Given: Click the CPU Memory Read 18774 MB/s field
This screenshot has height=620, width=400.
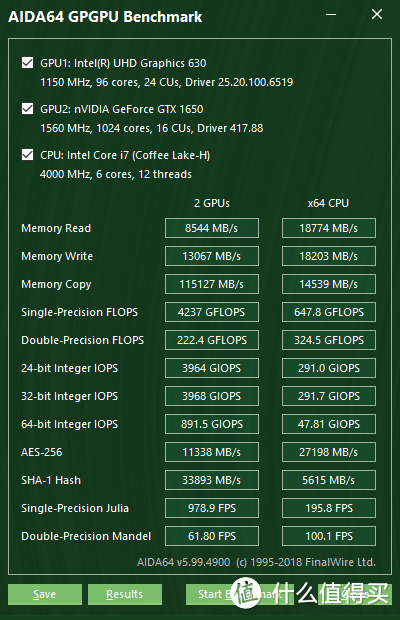Looking at the screenshot, I should pyautogui.click(x=329, y=228).
